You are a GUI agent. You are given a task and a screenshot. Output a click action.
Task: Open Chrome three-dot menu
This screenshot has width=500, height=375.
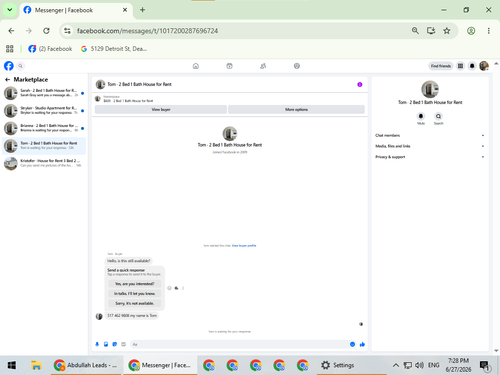[x=489, y=31]
